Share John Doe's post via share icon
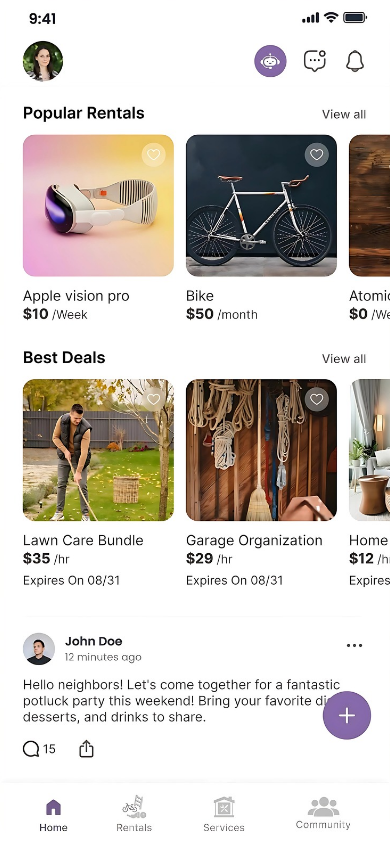 [87, 749]
